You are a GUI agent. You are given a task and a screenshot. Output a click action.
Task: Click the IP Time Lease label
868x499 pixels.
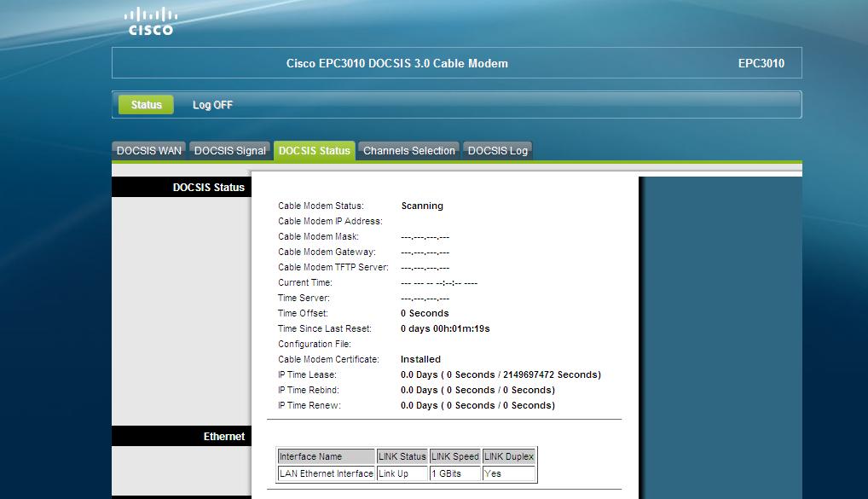(x=307, y=375)
